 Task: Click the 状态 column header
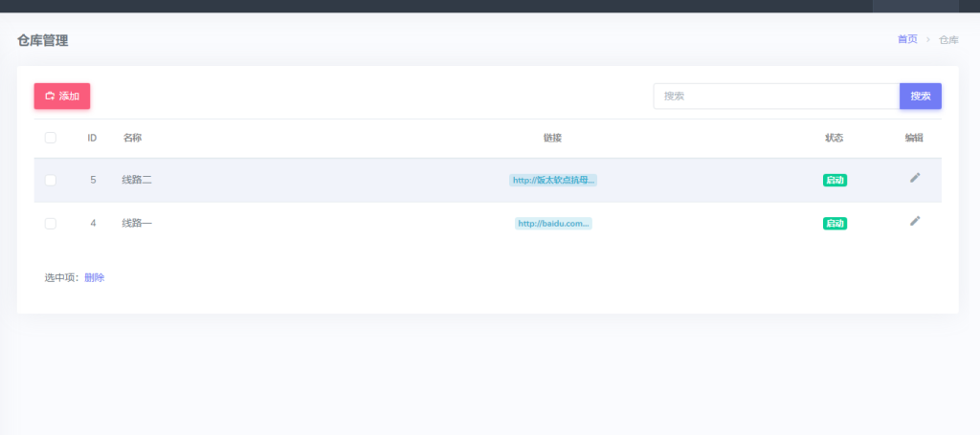pyautogui.click(x=834, y=138)
